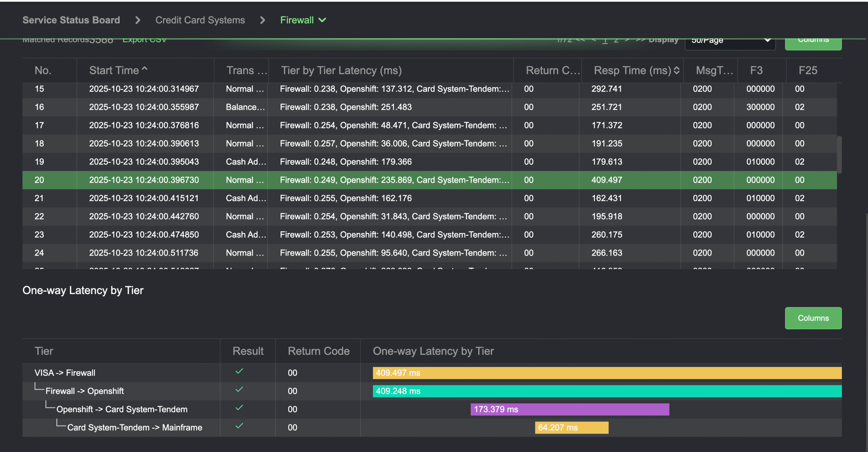The image size is (868, 452).
Task: Click the Resp Time sort arrows icon
Action: (x=676, y=70)
